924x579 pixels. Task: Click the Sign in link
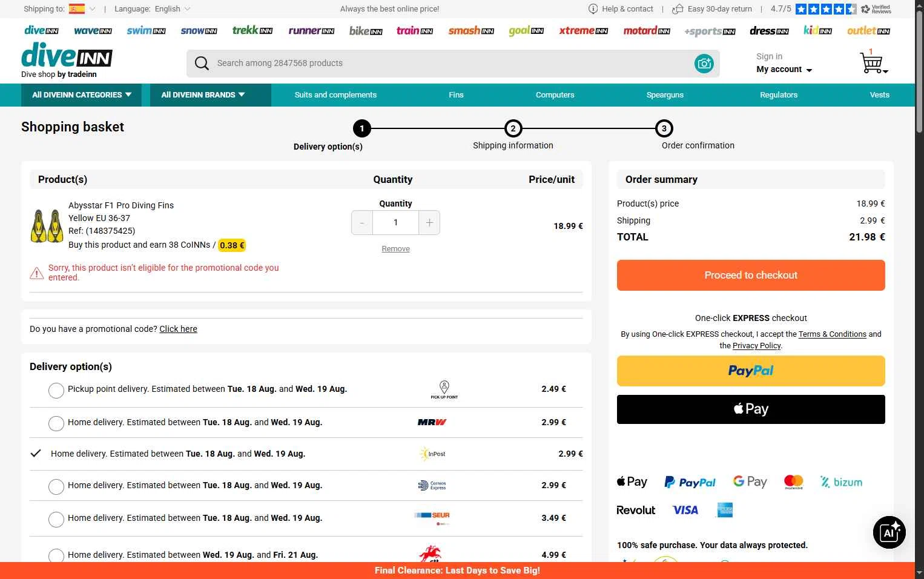(769, 56)
